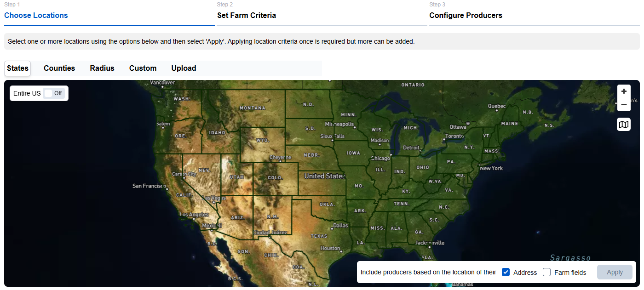
Task: Open the Configure Producers step
Action: pyautogui.click(x=466, y=15)
